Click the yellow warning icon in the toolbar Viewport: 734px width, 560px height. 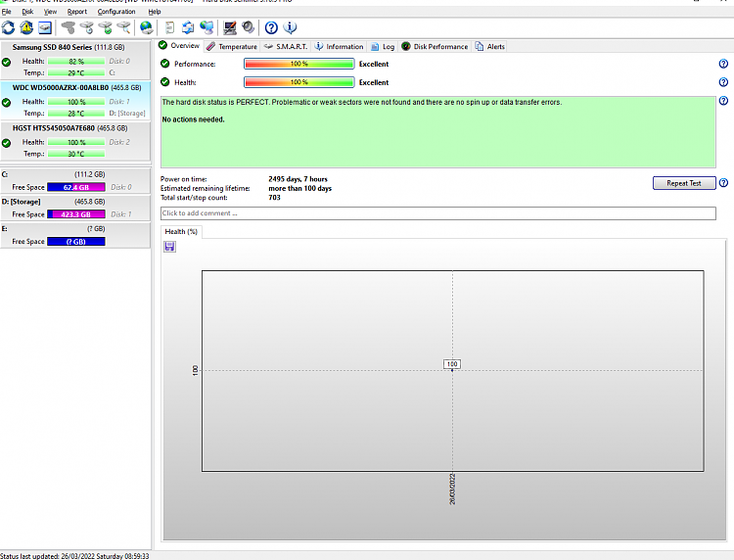[26, 27]
